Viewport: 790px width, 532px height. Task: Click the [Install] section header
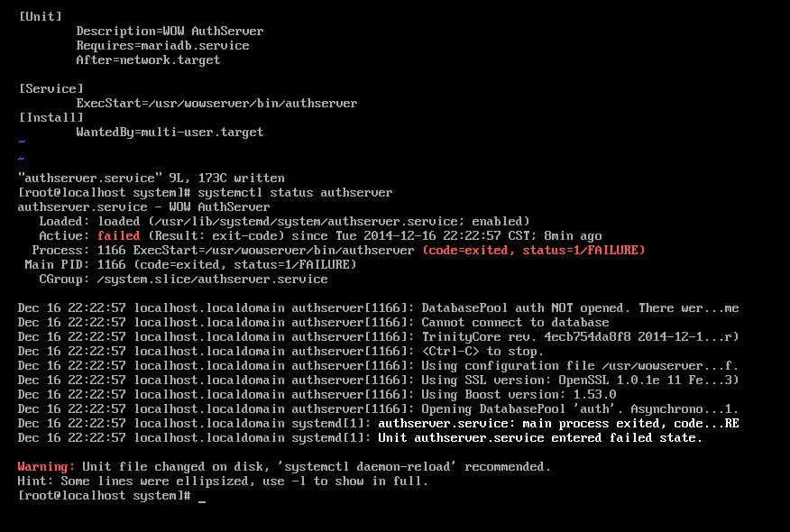coord(51,117)
